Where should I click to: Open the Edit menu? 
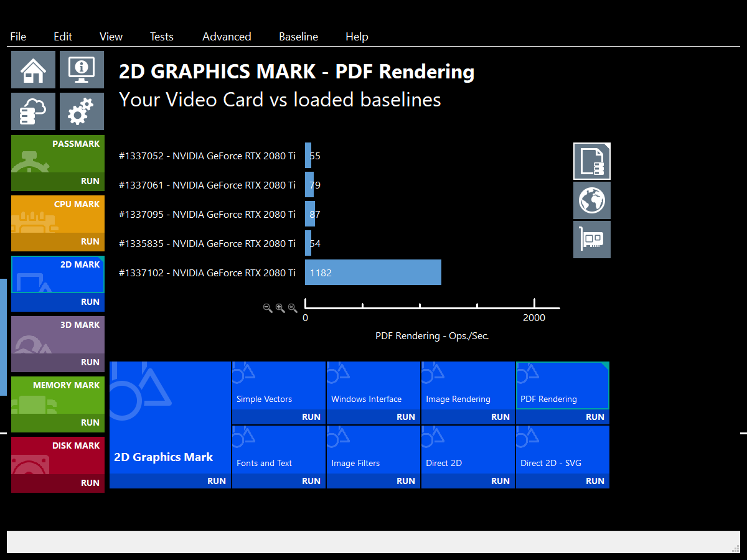(x=63, y=37)
